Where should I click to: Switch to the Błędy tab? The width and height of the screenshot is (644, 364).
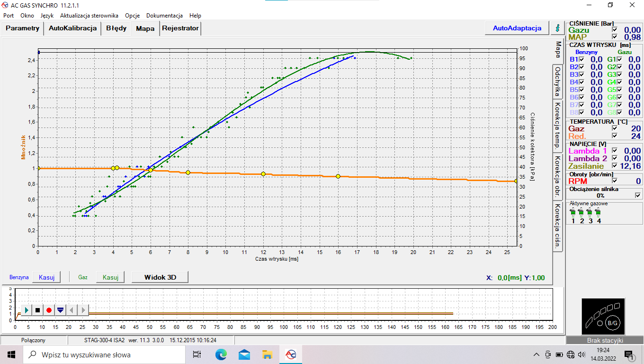116,28
